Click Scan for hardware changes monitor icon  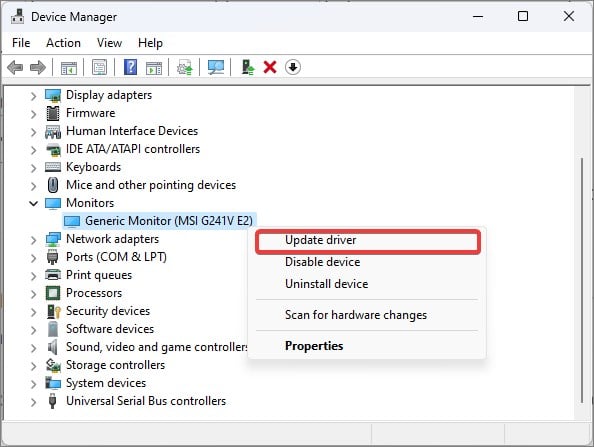[x=216, y=67]
